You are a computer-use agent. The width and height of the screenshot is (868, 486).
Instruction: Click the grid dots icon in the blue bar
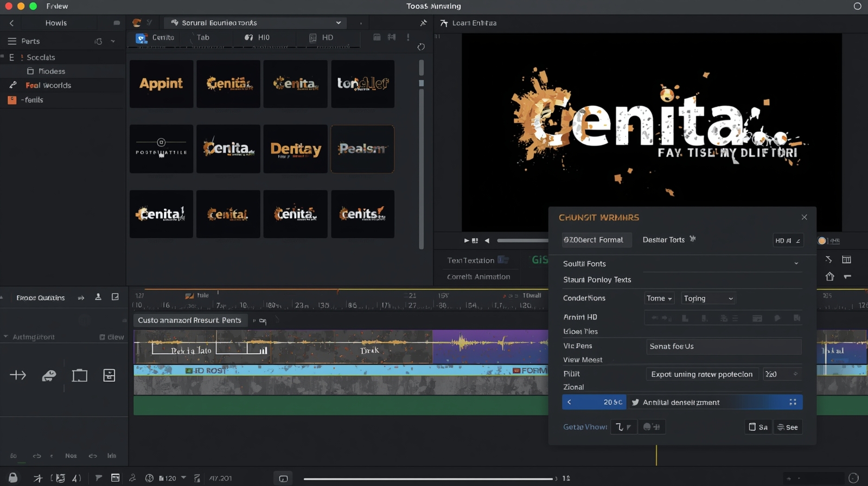click(793, 402)
